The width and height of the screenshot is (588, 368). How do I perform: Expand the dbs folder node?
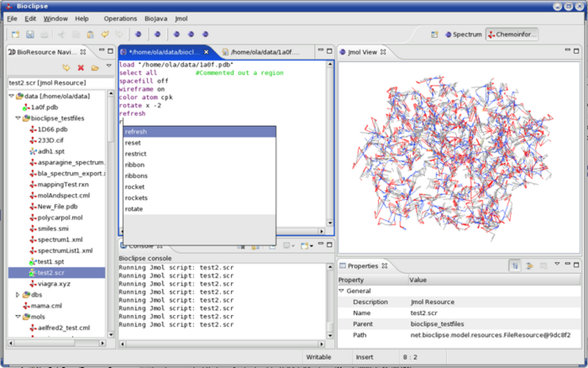tap(18, 295)
